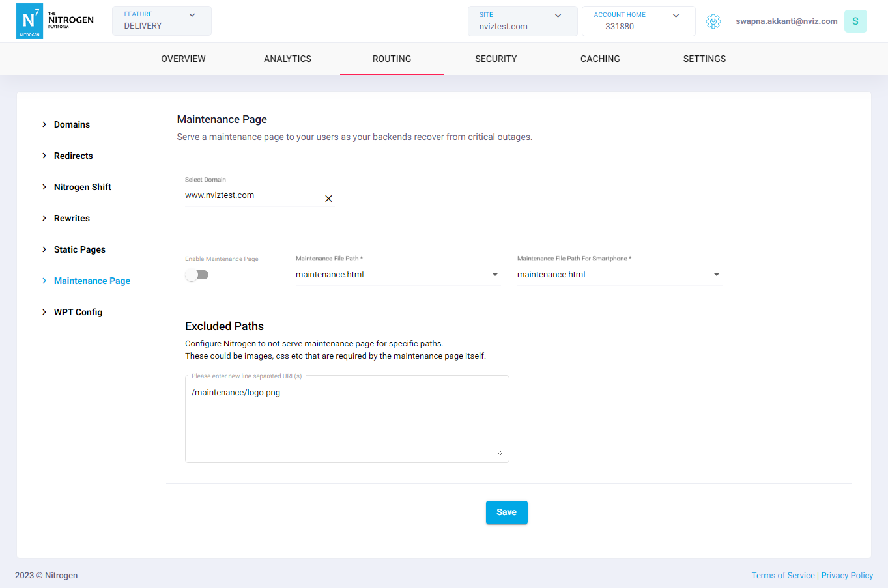
Task: Click the Nitrogen platform logo
Action: coord(55,21)
